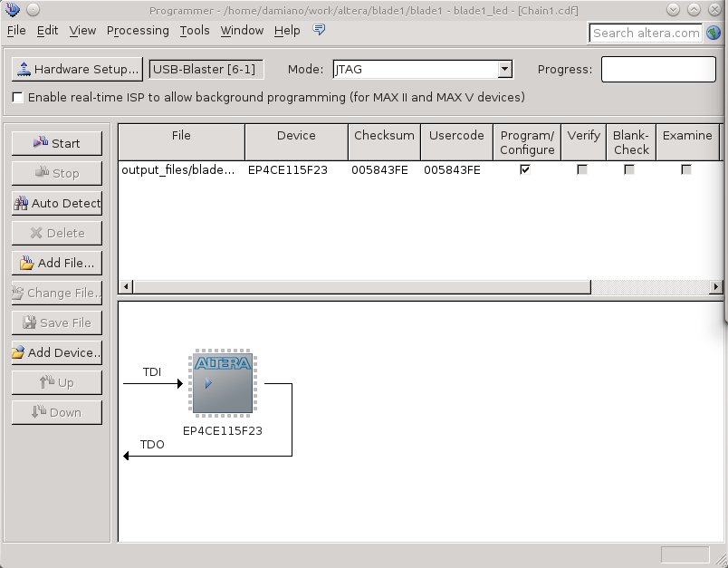Click the Examine column header

tap(687, 142)
